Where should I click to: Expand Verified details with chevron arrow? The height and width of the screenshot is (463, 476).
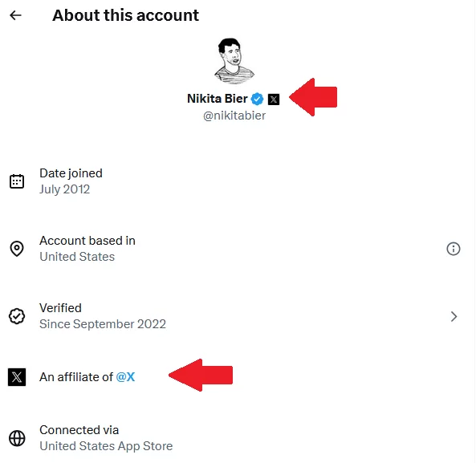coord(454,316)
